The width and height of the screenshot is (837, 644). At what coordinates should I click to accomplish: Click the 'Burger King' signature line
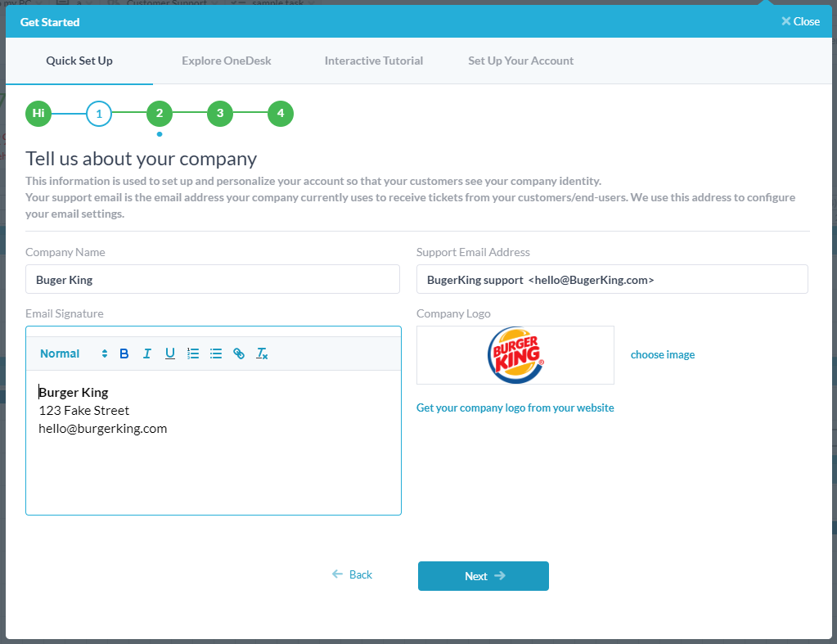pyautogui.click(x=73, y=393)
